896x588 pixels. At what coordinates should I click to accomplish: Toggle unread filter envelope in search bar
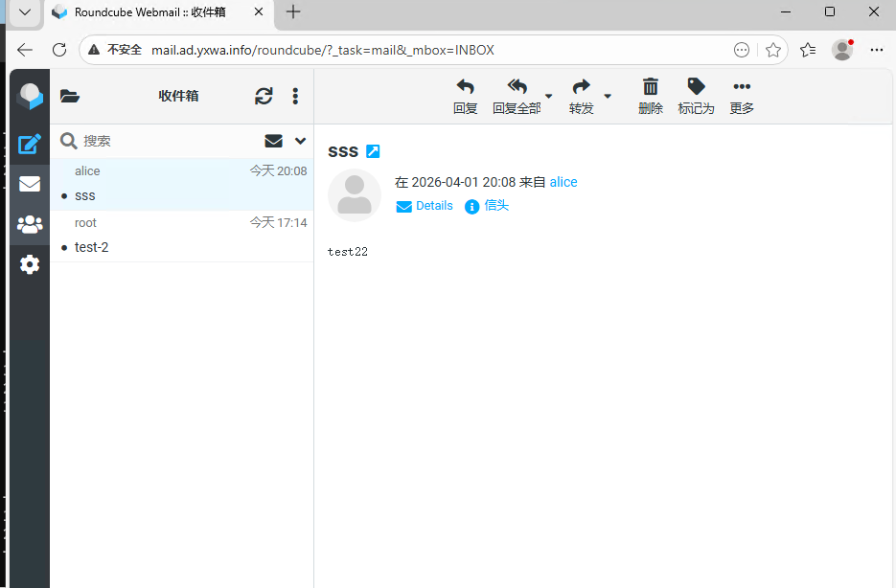tap(273, 141)
